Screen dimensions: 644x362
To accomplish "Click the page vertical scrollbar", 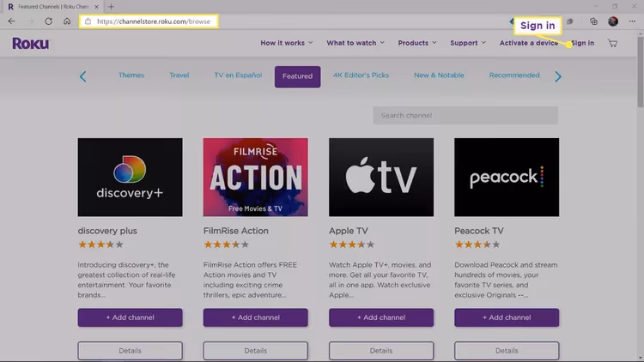I will [x=640, y=72].
